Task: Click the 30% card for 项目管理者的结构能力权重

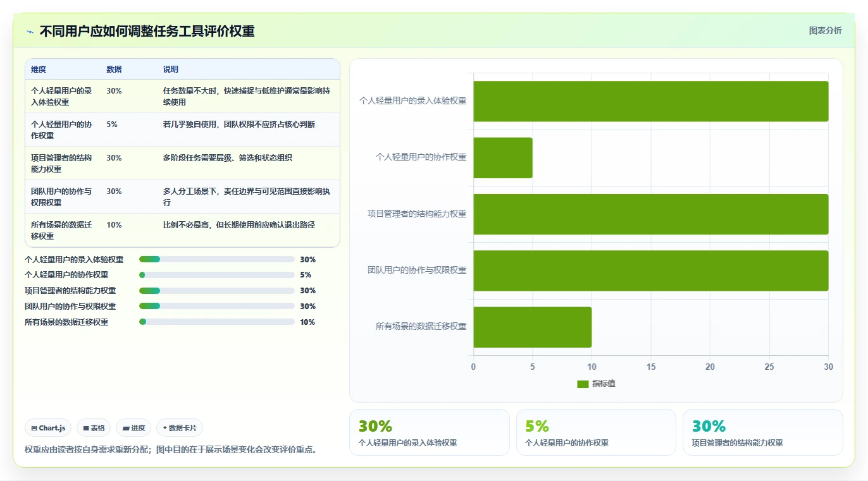Action: [x=763, y=432]
